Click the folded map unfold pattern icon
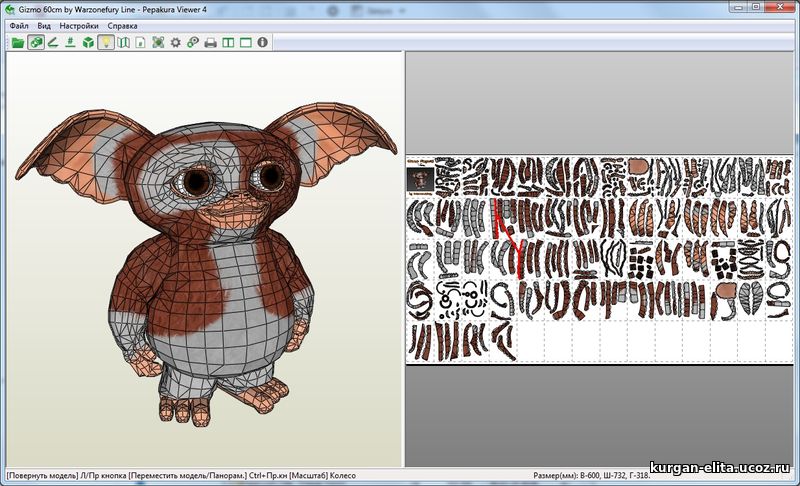The image size is (800, 486). 123,42
